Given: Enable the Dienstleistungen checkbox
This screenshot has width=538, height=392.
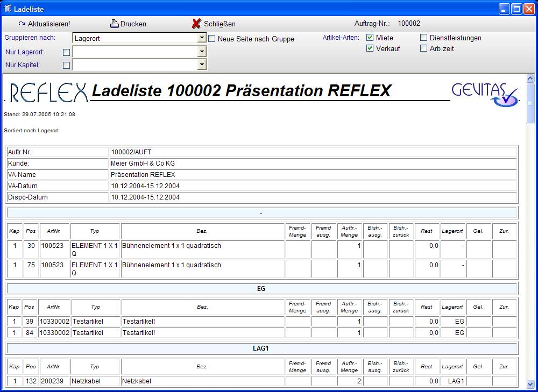Looking at the screenshot, I should point(424,38).
